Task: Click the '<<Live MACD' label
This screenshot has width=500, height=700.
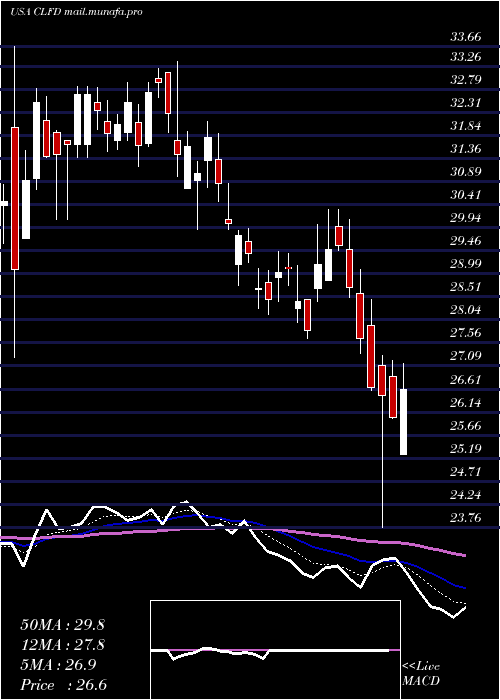Action: pos(421,674)
